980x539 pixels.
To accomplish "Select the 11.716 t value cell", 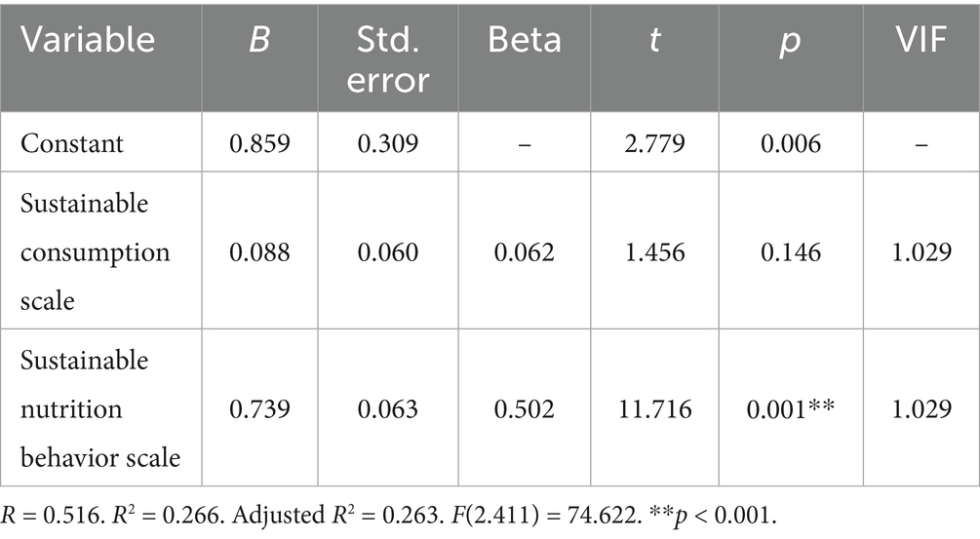I will (651, 408).
